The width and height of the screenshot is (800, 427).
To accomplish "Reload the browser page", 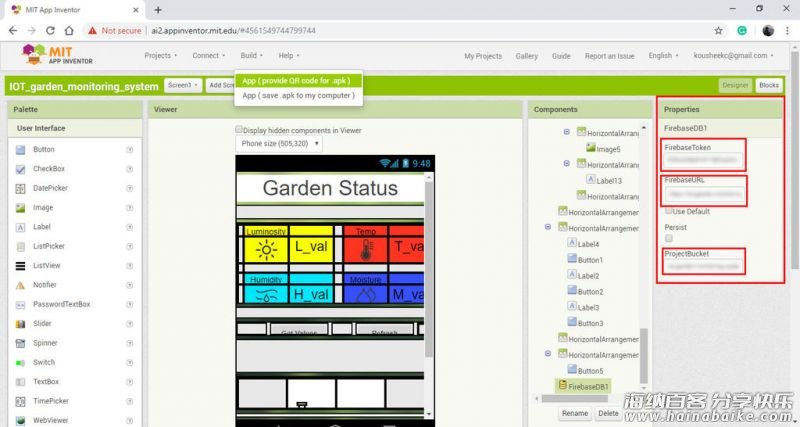I will point(50,31).
